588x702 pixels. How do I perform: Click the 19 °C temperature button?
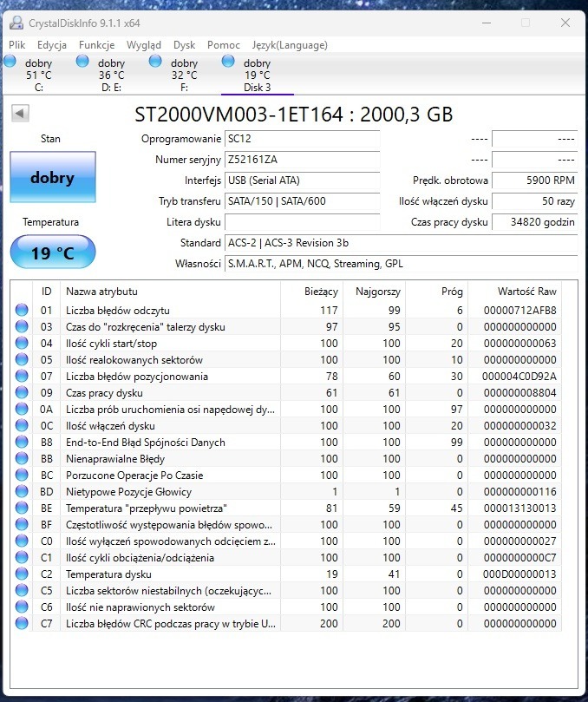click(x=53, y=253)
